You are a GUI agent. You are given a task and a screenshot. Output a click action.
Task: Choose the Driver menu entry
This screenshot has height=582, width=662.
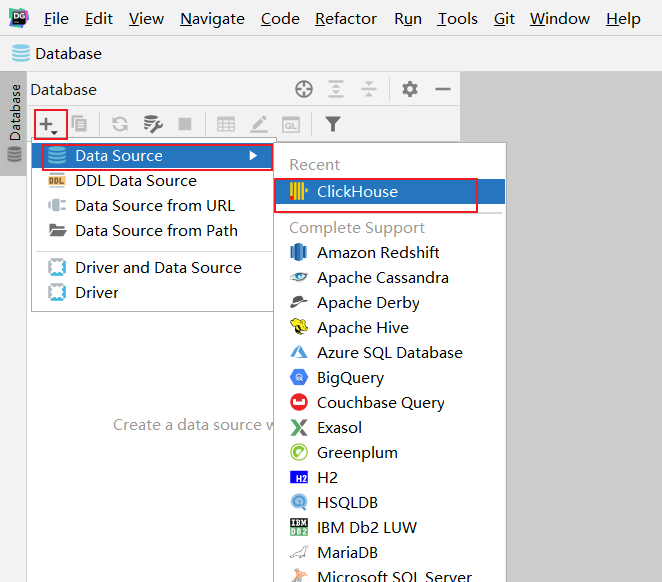(153, 293)
